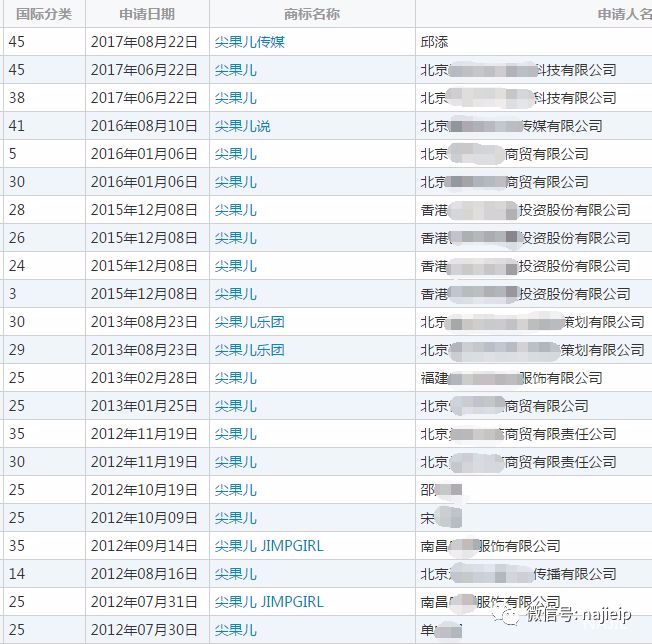Open 尖果儿乐团 link in class 29 row

pos(249,350)
